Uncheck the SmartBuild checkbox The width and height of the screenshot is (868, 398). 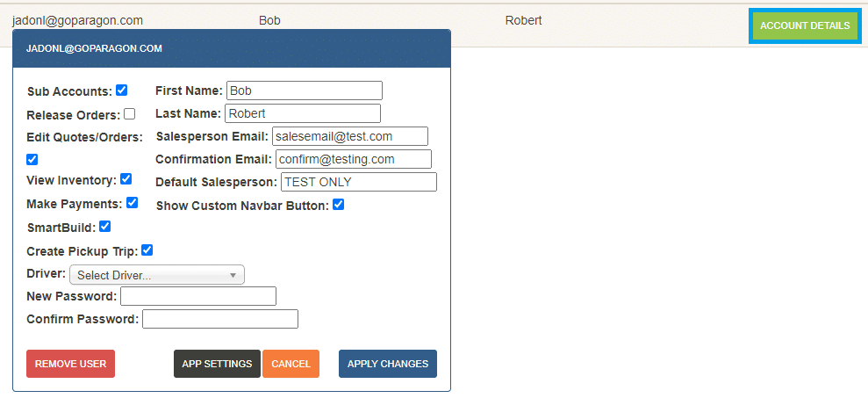(x=105, y=227)
